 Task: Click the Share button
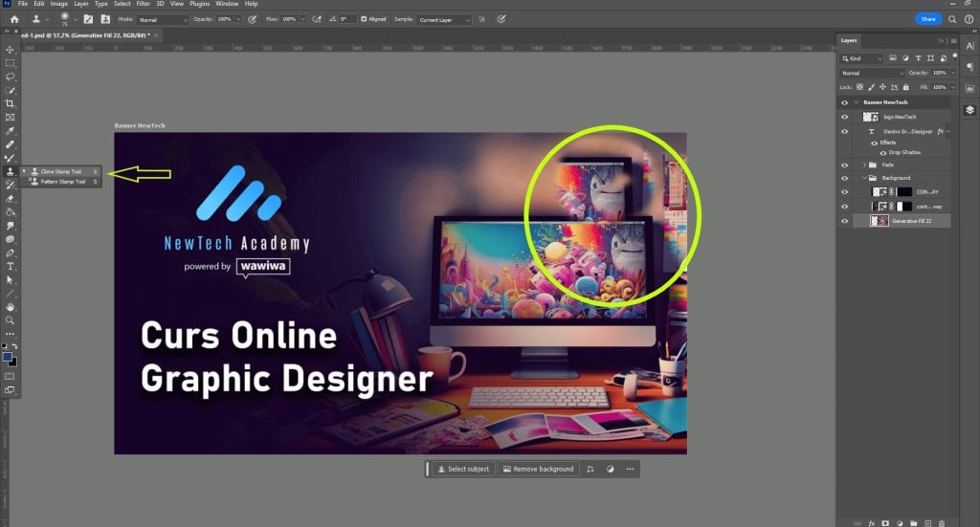tap(928, 19)
